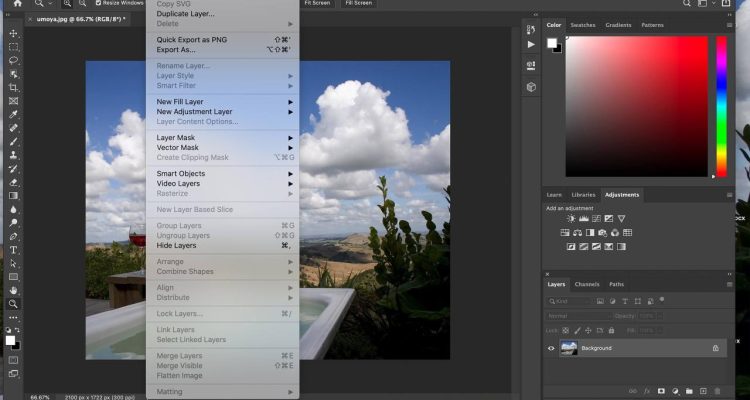Choose Zoom In mode in options bar
The image size is (750, 400).
click(67, 3)
